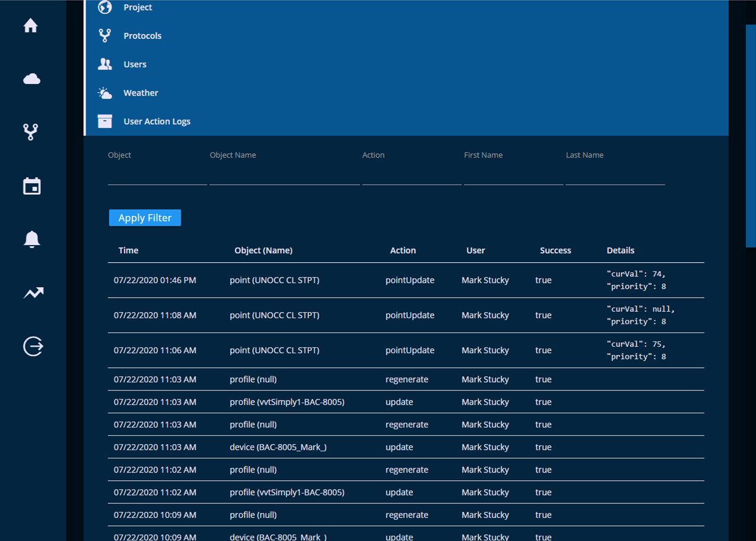
Task: Click pointUpdate in the 11:08 AM row
Action: tap(410, 315)
